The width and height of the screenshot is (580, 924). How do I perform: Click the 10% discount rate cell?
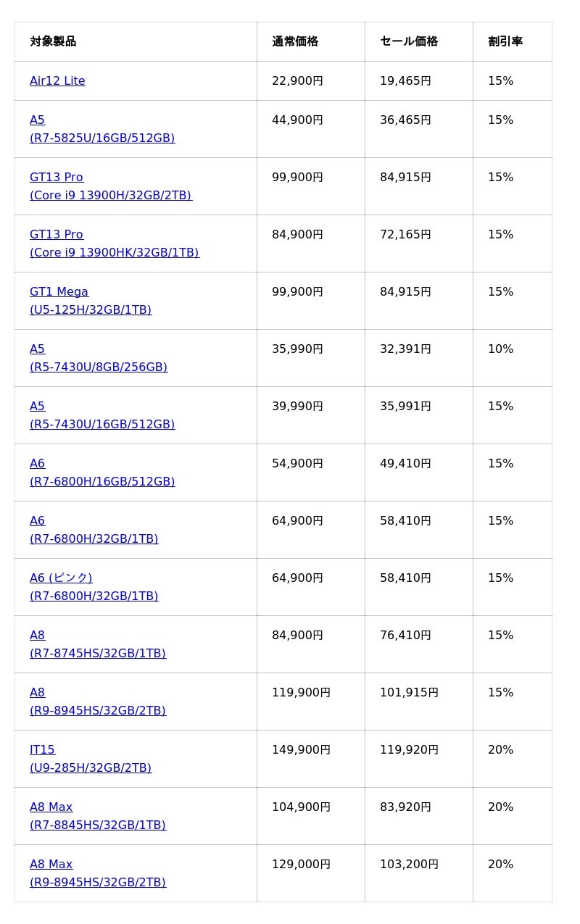tap(500, 349)
